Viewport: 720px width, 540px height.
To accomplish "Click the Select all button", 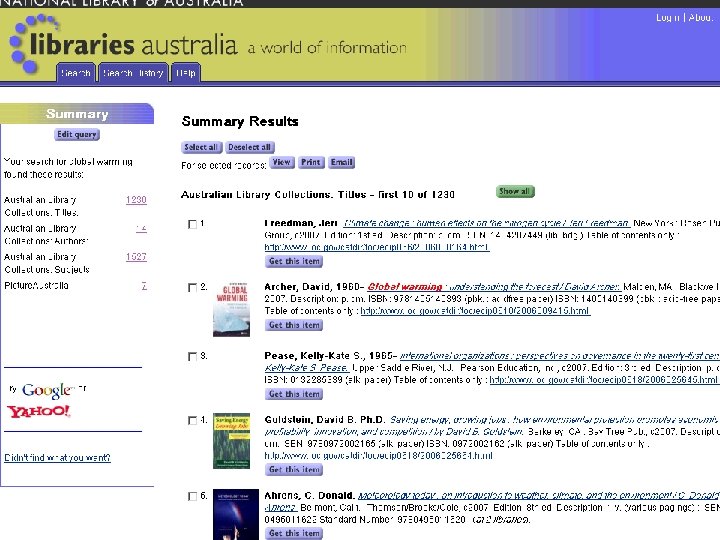I will coord(201,147).
